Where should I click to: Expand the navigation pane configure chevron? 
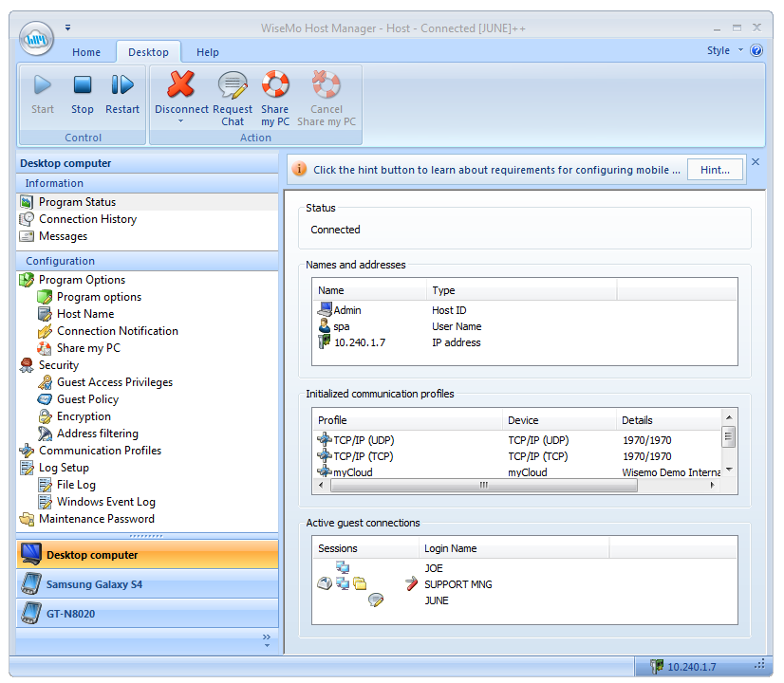point(267,640)
